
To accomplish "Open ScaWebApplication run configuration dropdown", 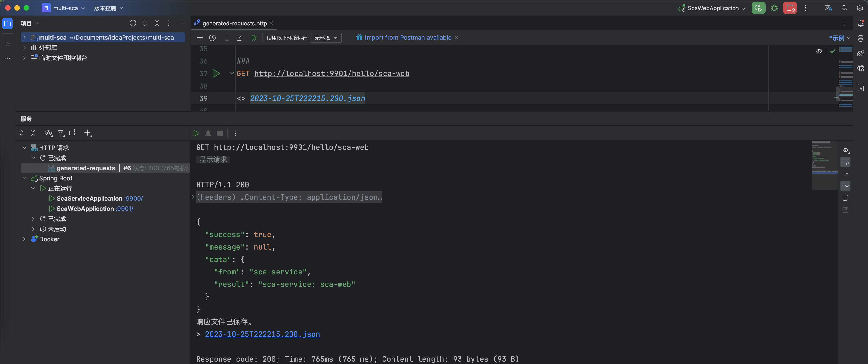I will pos(712,8).
